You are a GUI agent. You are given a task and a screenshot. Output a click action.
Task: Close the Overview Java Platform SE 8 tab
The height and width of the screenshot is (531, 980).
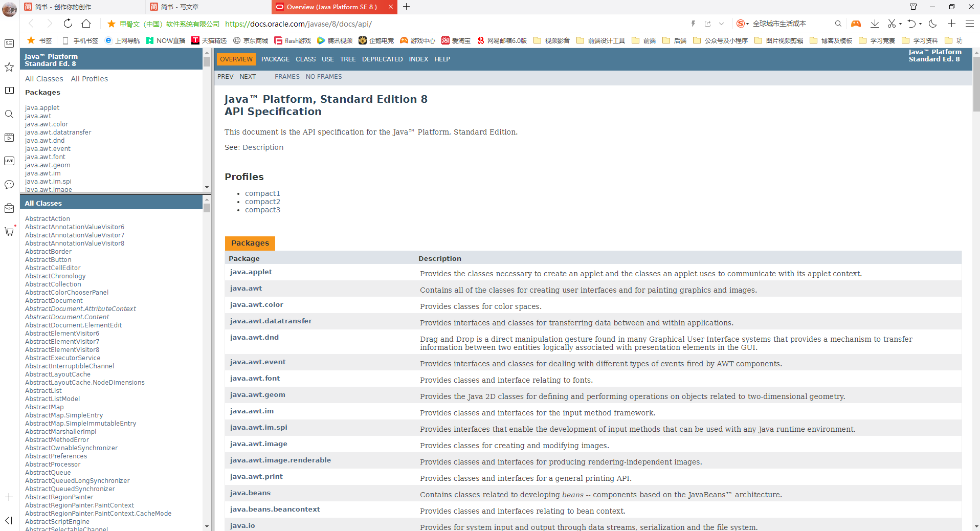click(391, 7)
